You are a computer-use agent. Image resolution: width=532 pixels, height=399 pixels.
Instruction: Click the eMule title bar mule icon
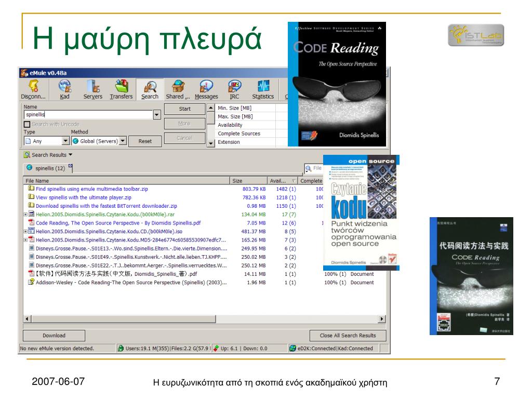click(24, 73)
